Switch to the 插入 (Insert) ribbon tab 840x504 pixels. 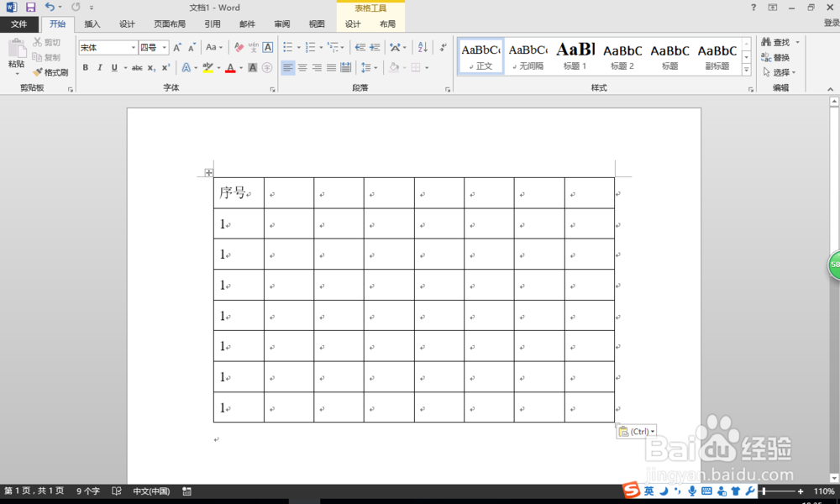click(92, 24)
